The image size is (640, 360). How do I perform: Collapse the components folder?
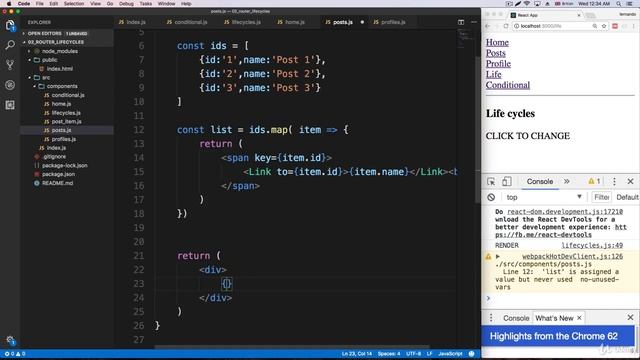[x=62, y=86]
